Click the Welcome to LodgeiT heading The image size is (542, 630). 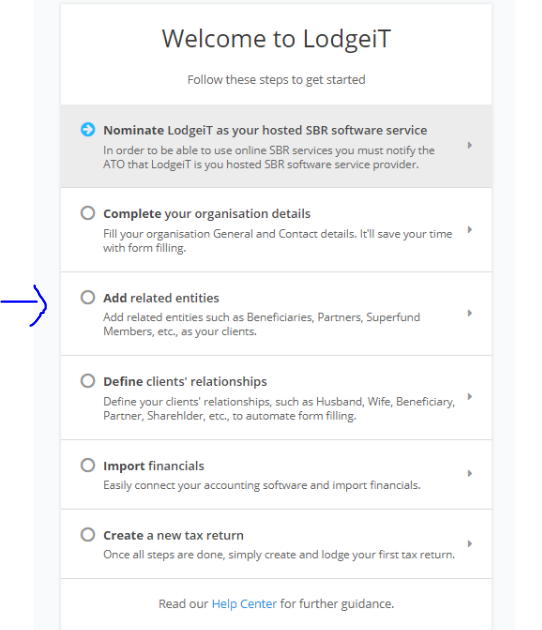coord(276,39)
